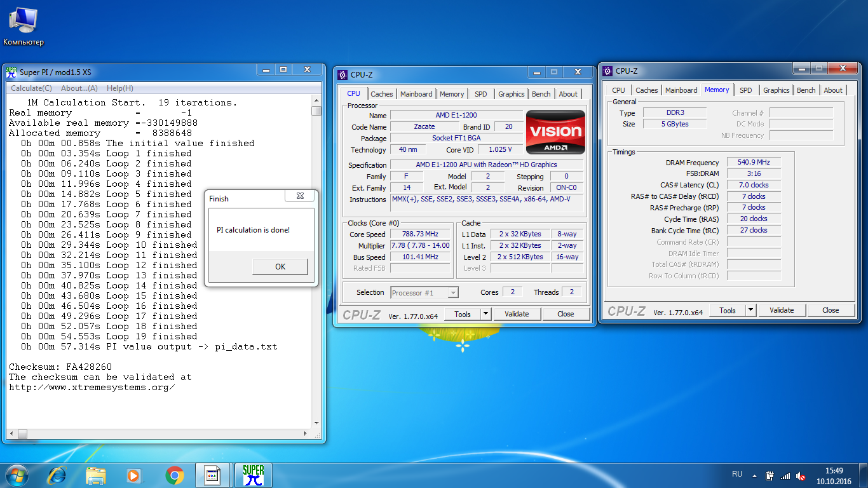
Task: Expand Tools dropdown arrow in middle CPU-Z
Action: [485, 314]
